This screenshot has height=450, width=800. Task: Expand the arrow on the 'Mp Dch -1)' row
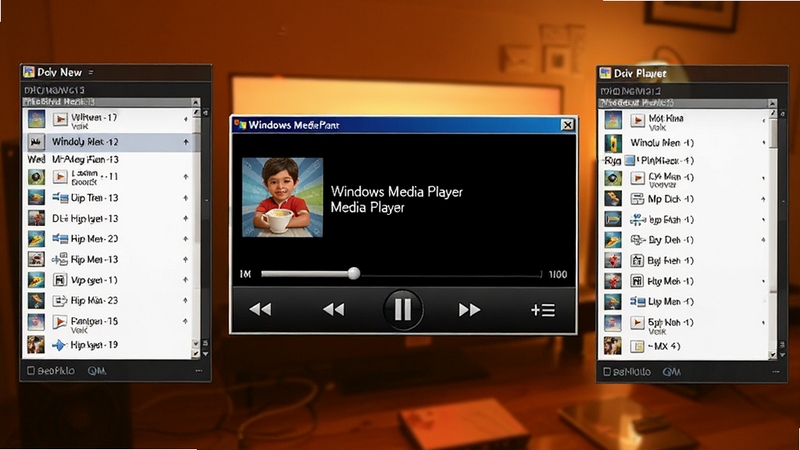pyautogui.click(x=763, y=199)
